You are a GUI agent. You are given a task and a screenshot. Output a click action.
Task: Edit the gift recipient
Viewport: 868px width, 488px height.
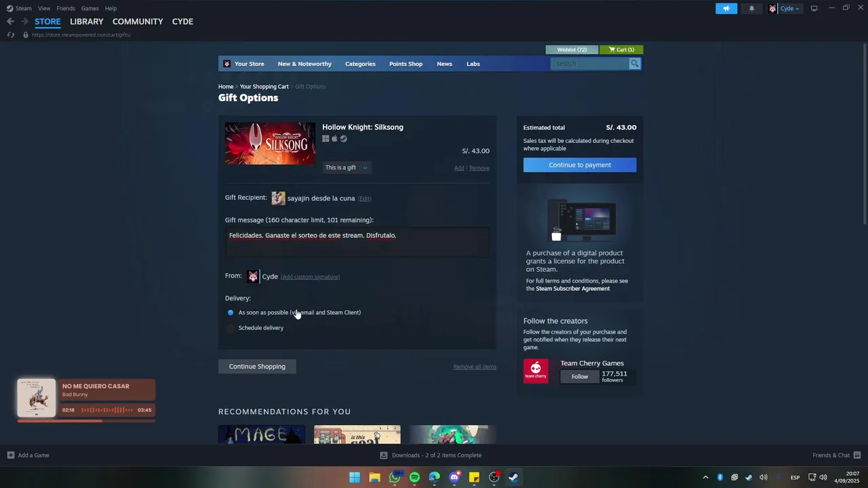pyautogui.click(x=365, y=199)
